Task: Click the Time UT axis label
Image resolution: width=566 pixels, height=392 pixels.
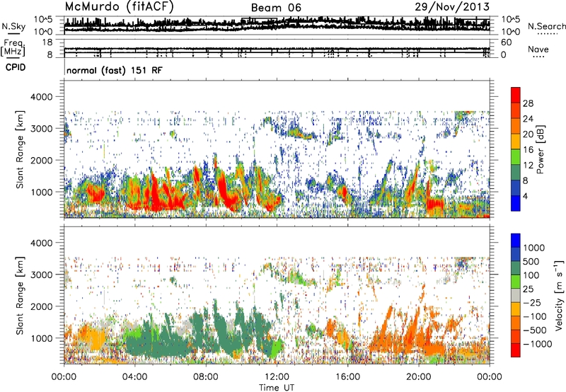Action: 277,388
